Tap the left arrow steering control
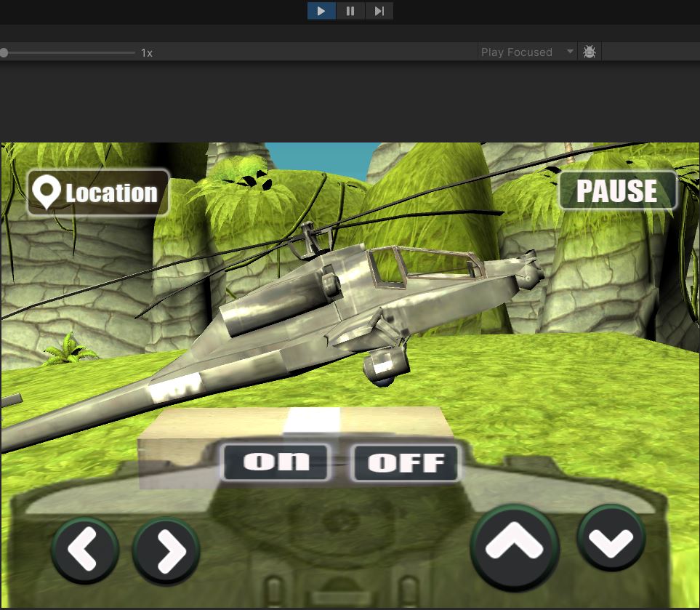 point(85,550)
